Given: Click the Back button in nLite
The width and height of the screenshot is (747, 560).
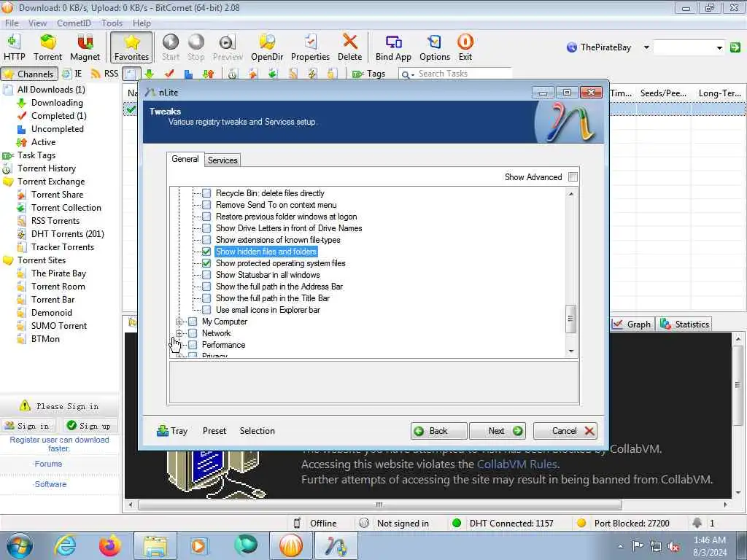Looking at the screenshot, I should [438, 431].
